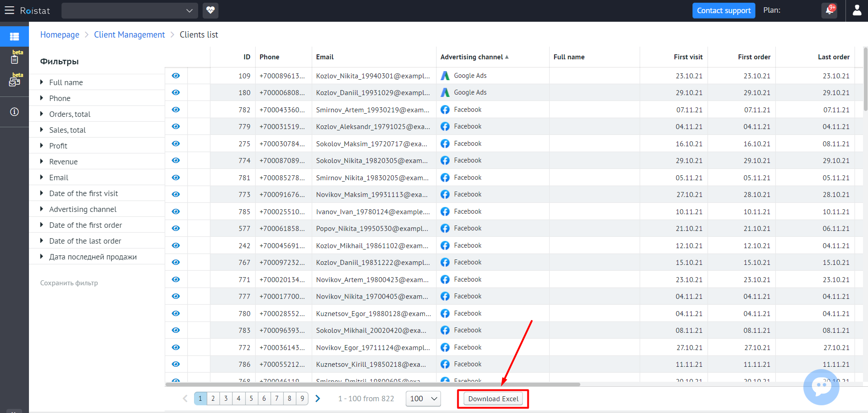The height and width of the screenshot is (413, 868).
Task: Click the heartbeat health icon in top bar
Action: pyautogui.click(x=210, y=10)
